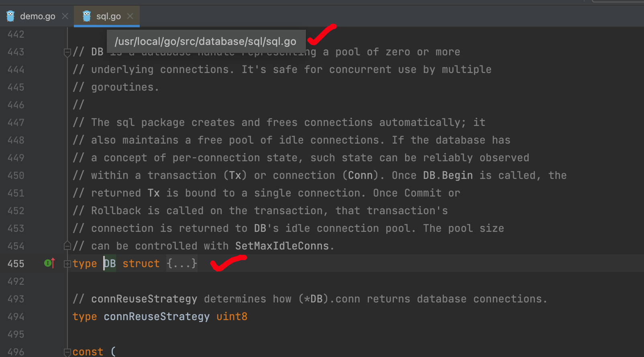644x357 pixels.
Task: Click SetMaxIdleConns in the line 454 comment
Action: 282,246
